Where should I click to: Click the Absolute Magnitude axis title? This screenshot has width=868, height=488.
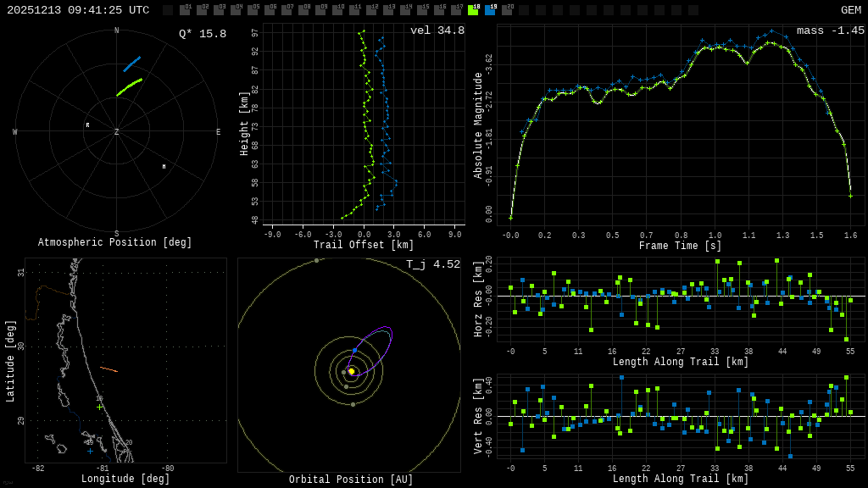coord(477,125)
